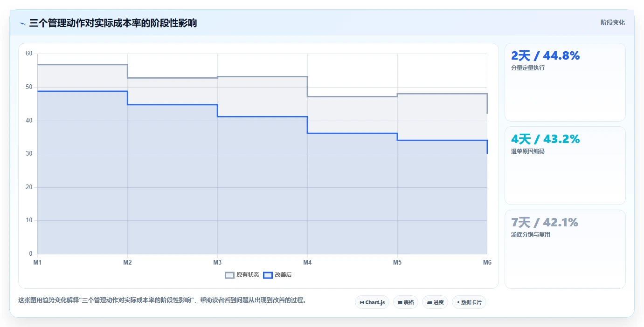The height and width of the screenshot is (327, 644).
Task: Click the blue 改善后 legend color box
Action: tap(268, 275)
